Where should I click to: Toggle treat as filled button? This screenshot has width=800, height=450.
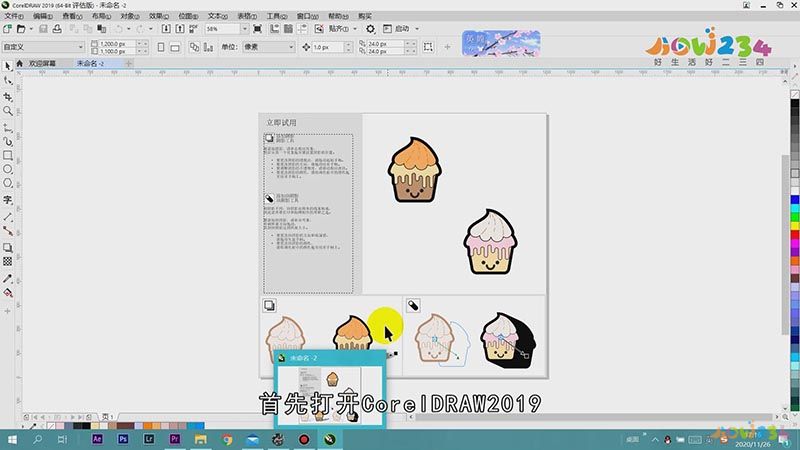pyautogui.click(x=428, y=47)
